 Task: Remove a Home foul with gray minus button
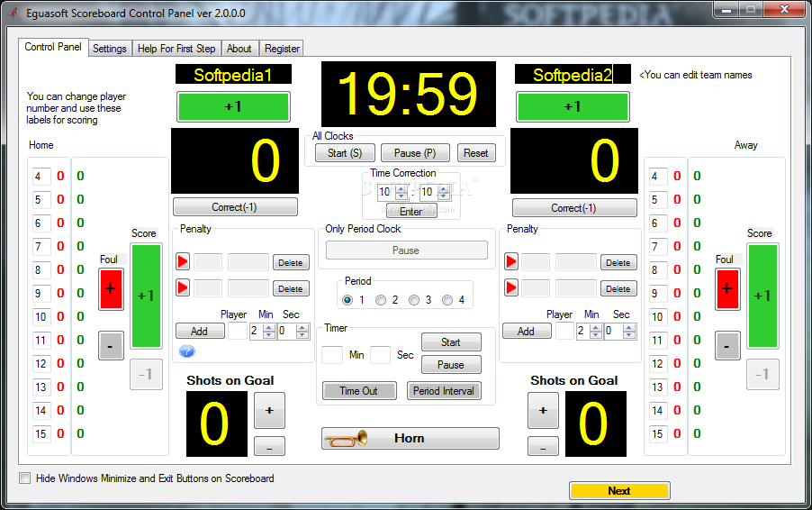click(111, 346)
